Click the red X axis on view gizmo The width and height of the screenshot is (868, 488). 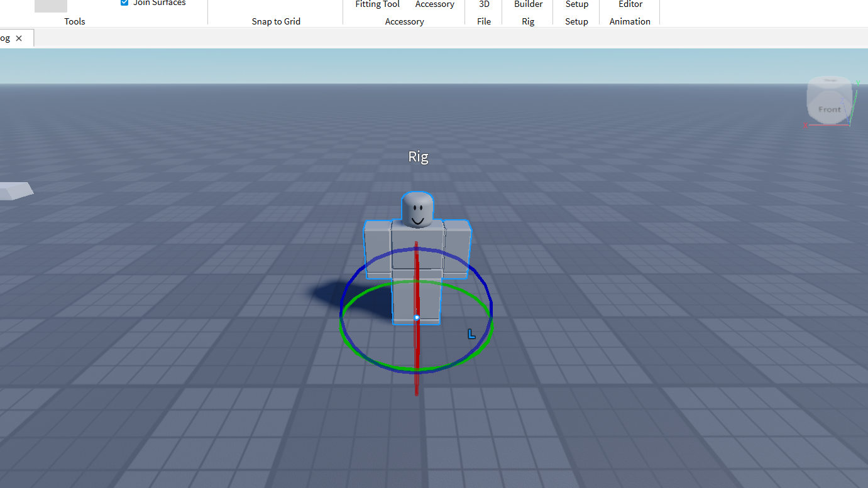(x=806, y=125)
